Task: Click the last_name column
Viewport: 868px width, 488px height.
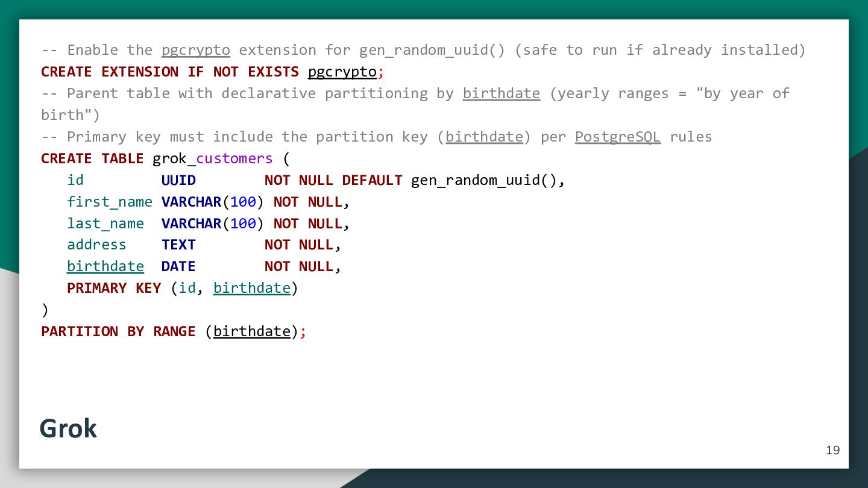Action: (105, 224)
